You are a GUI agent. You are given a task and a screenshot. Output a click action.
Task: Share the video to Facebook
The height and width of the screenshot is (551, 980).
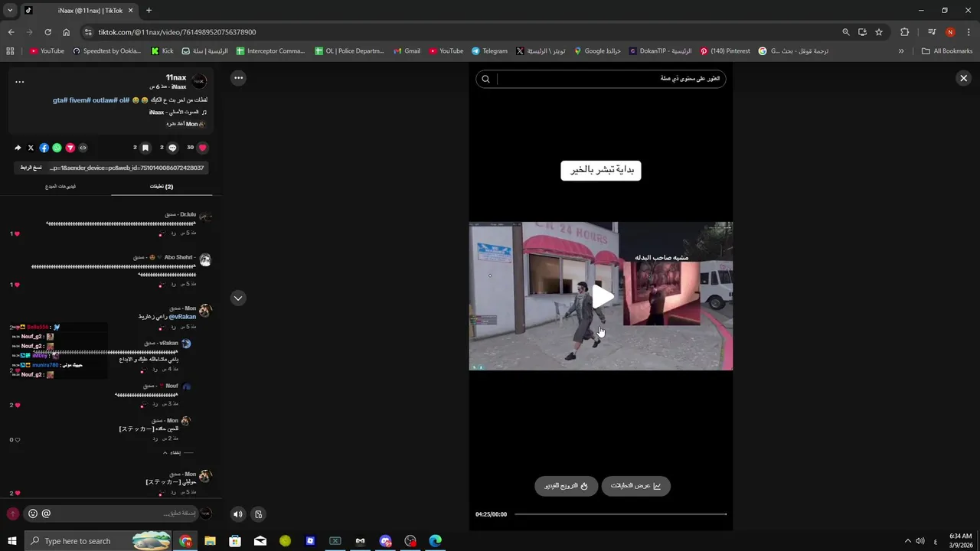[x=44, y=148]
